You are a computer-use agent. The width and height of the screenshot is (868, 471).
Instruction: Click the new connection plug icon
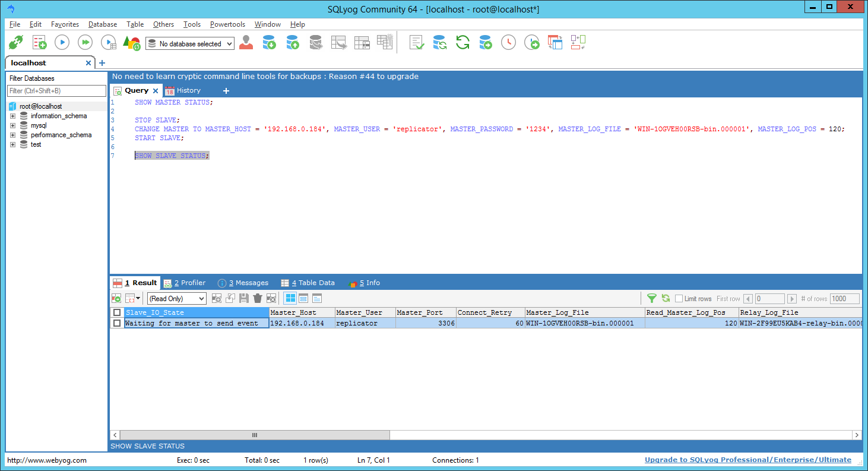coord(16,43)
